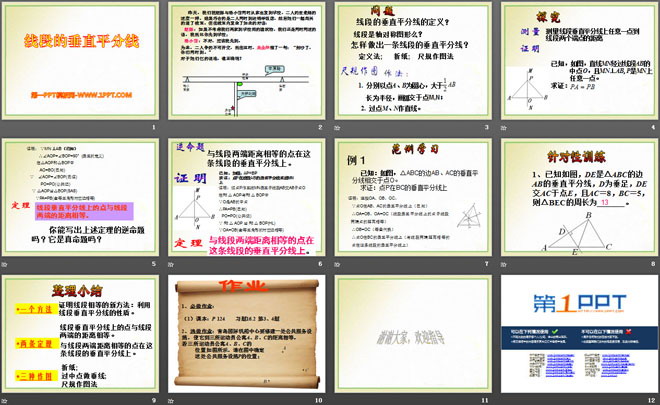This screenshot has height=405, width=660.
Task: Click slide number 11 label
Action: [485, 400]
